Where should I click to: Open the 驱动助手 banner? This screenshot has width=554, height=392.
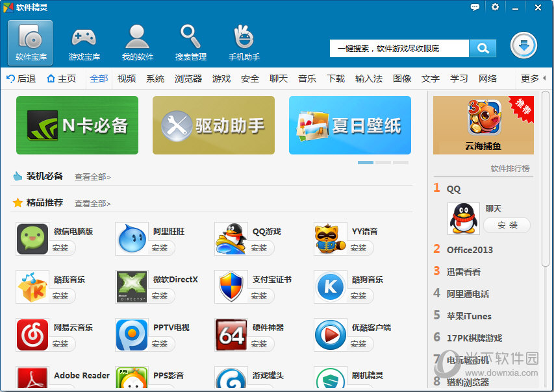(x=214, y=125)
